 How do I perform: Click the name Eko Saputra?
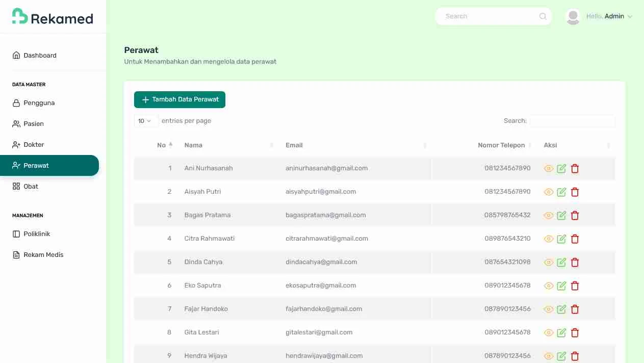coord(203,286)
